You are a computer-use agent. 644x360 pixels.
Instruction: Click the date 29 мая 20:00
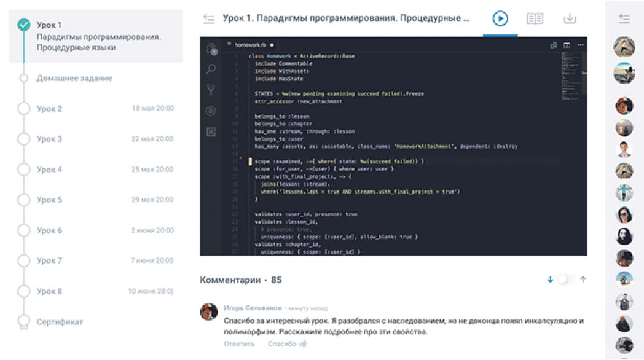point(152,200)
